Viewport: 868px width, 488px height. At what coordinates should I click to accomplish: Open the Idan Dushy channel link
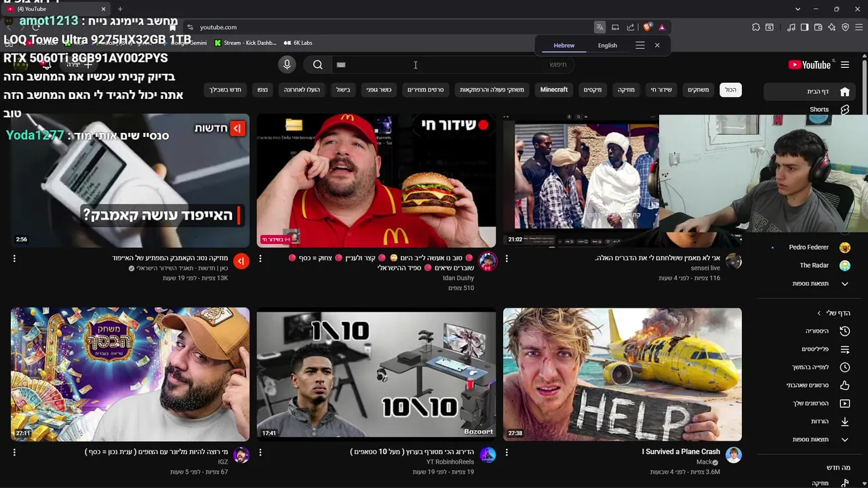coord(458,278)
